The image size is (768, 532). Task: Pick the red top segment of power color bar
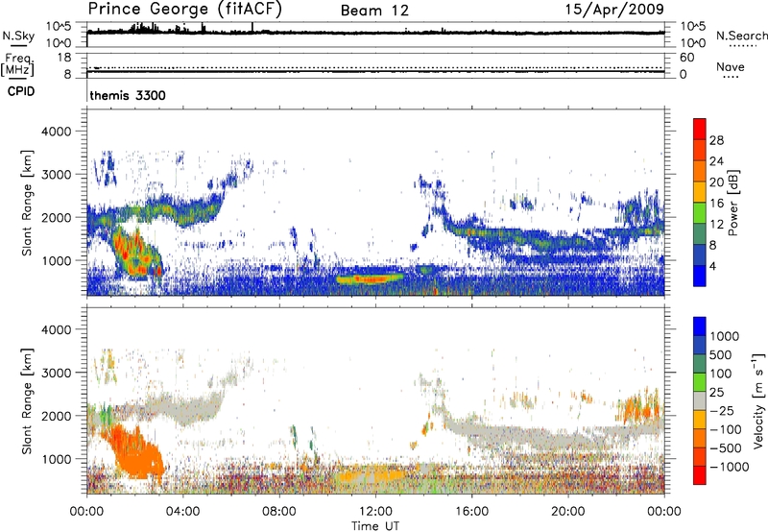[x=700, y=129]
